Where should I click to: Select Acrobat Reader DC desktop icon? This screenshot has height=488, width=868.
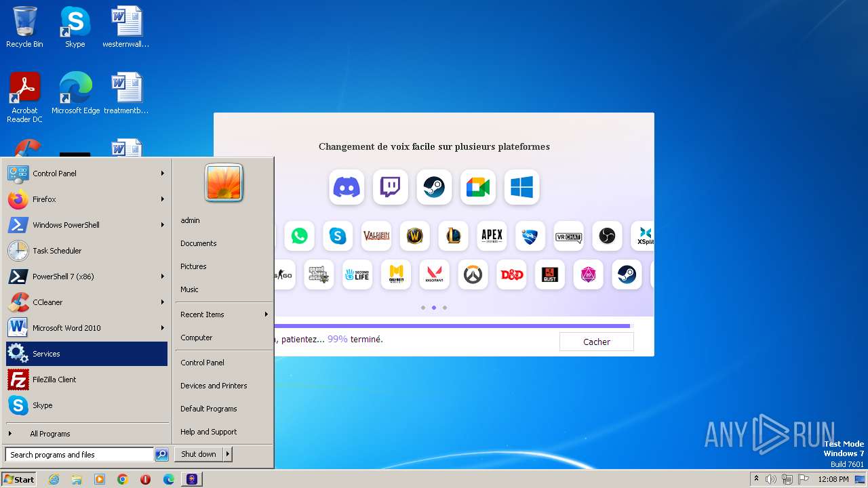(x=24, y=97)
